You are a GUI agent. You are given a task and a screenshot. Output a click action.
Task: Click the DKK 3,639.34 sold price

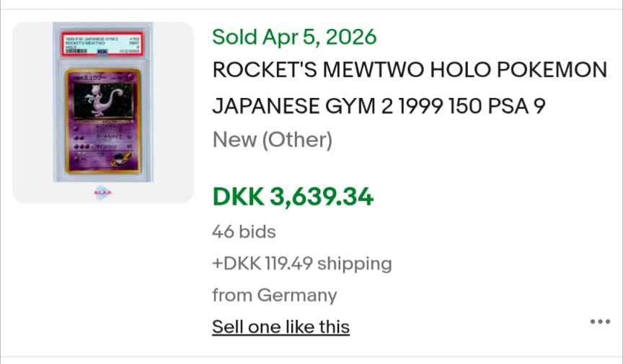click(x=293, y=195)
